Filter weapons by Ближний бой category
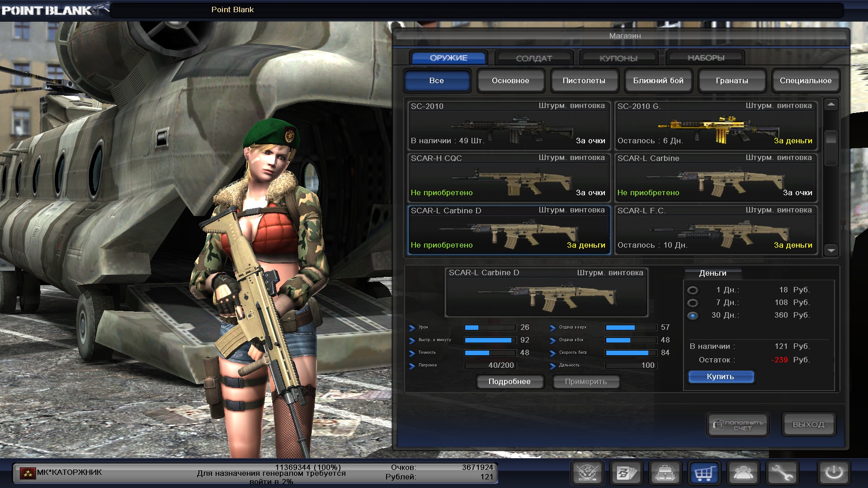This screenshot has width=868, height=488. tap(658, 81)
